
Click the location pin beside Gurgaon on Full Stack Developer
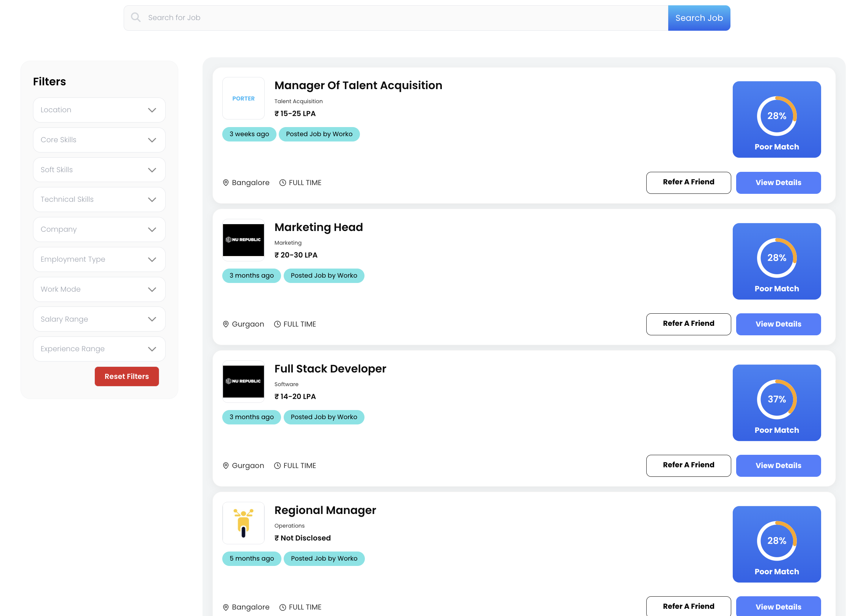coord(226,465)
